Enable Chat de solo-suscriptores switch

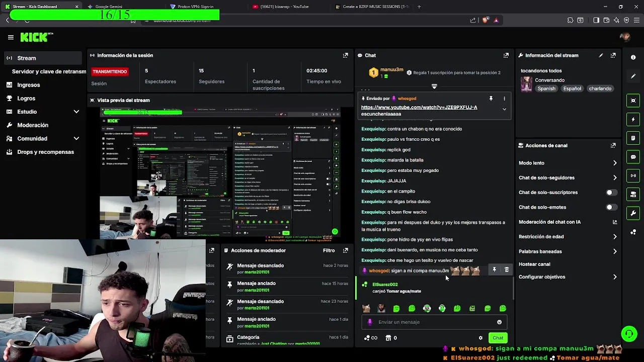pyautogui.click(x=611, y=193)
